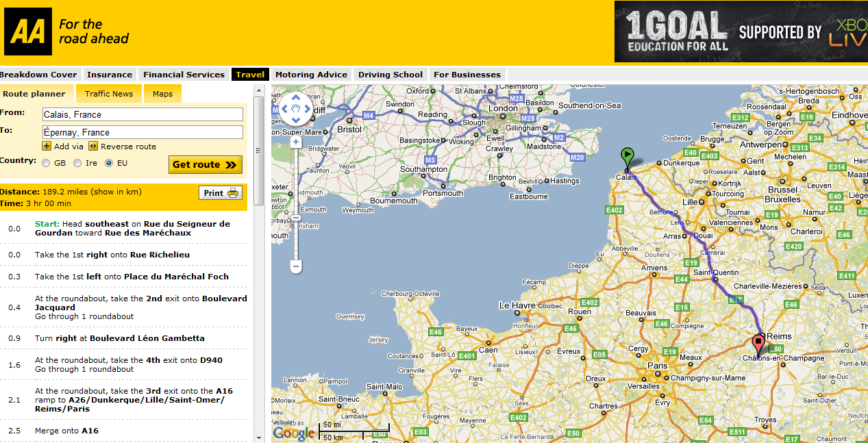Open the For Businesses menu
This screenshot has width=868, height=443.
click(x=467, y=75)
